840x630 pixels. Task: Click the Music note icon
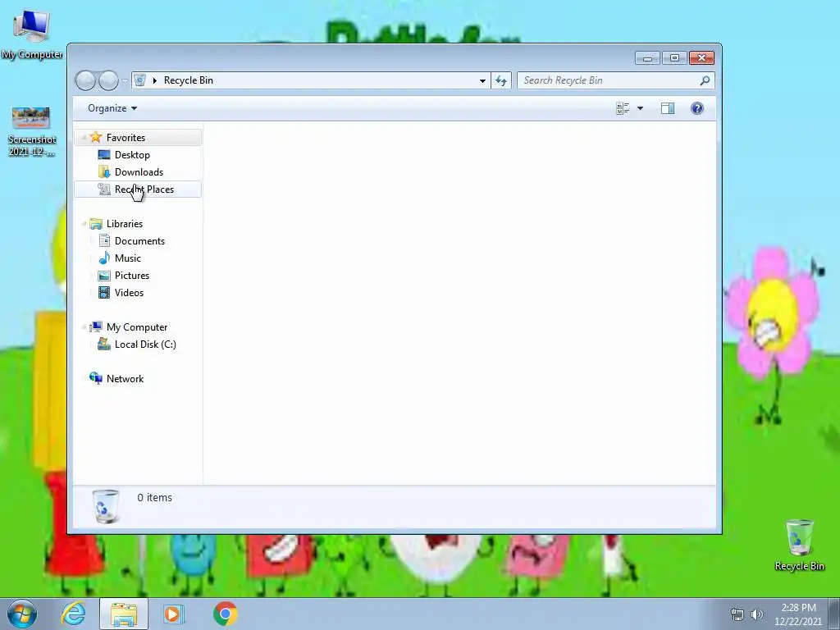104,258
